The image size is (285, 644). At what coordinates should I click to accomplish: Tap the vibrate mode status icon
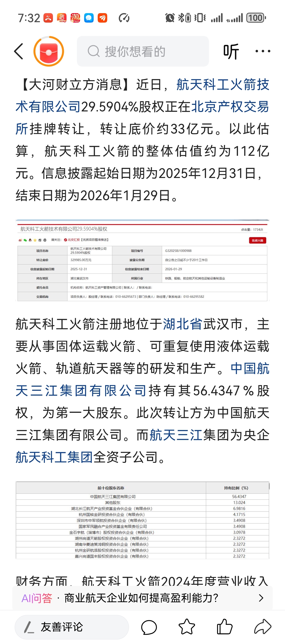(x=200, y=18)
